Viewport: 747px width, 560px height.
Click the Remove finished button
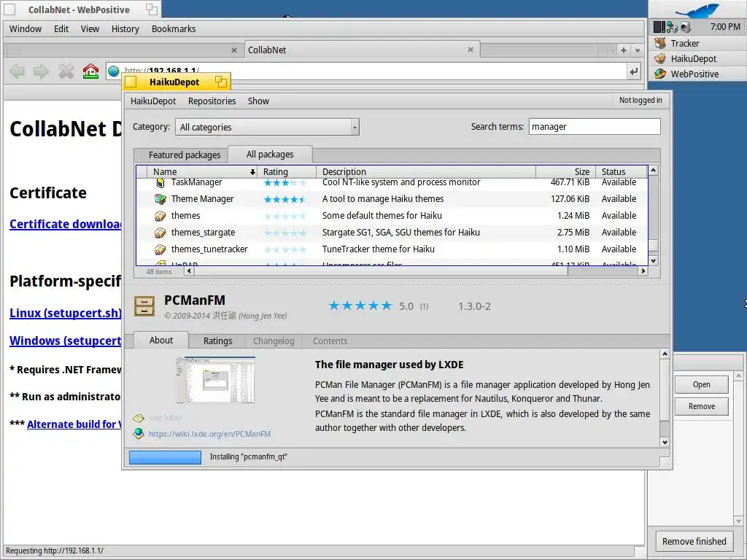tap(694, 542)
